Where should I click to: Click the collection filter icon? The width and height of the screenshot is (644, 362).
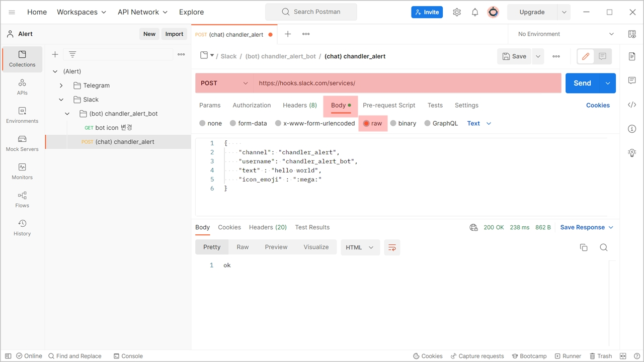coord(72,54)
